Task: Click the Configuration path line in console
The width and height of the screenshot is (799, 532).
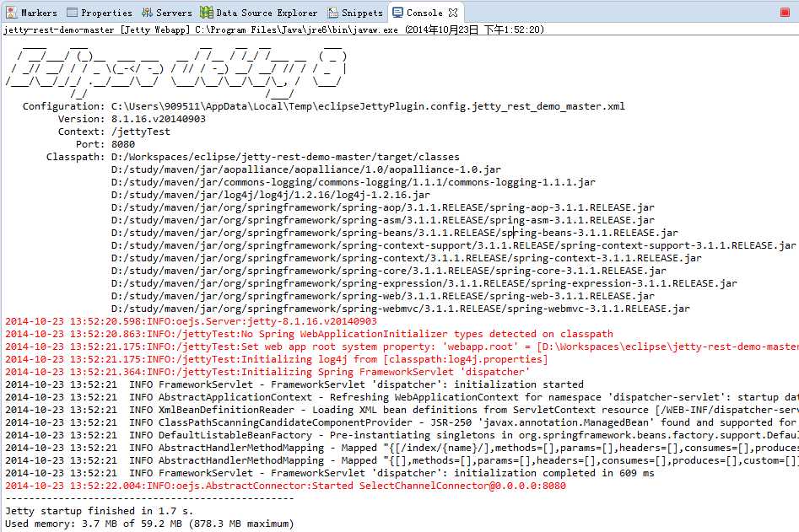Action: click(x=324, y=106)
